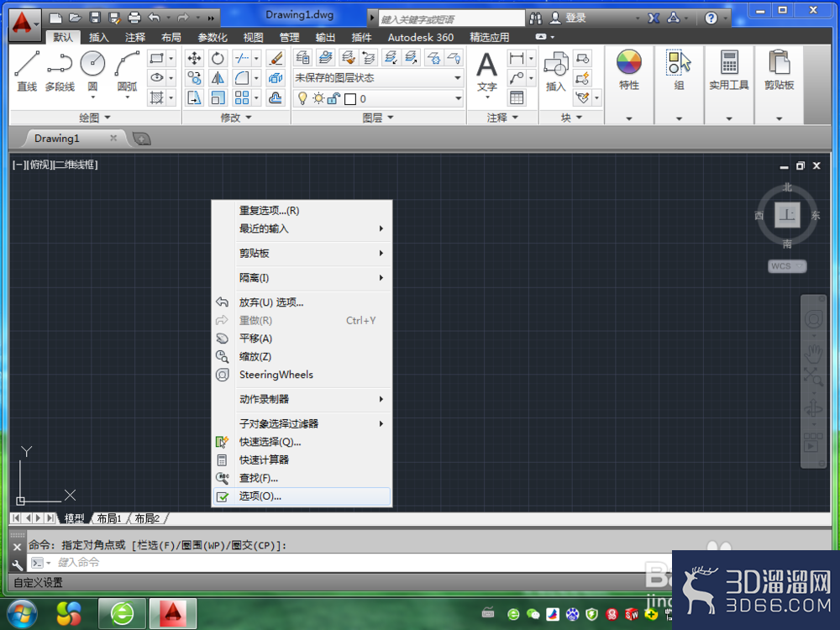The image size is (840, 630).
Task: Expand the Modify (修改) panel
Action: coord(236,118)
